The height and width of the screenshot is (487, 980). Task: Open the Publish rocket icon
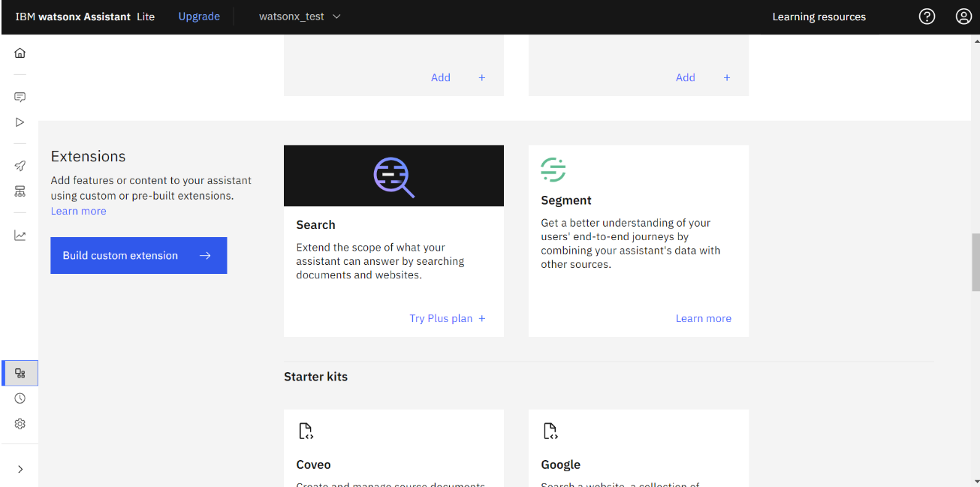pyautogui.click(x=20, y=166)
